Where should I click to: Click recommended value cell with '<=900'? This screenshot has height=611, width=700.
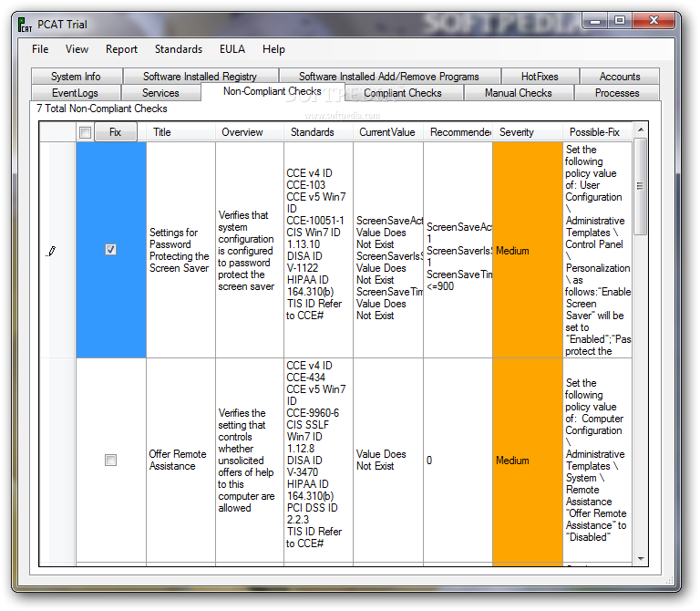click(x=458, y=250)
